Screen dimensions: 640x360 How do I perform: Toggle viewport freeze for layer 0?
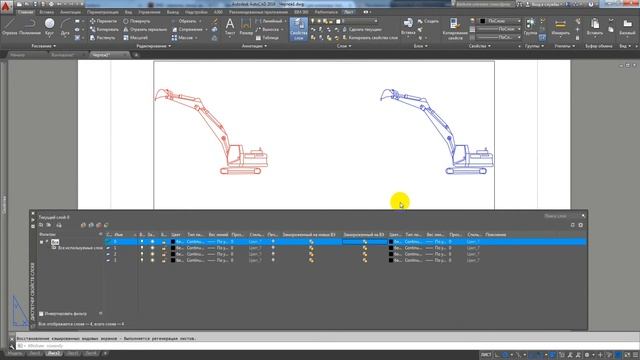click(x=364, y=242)
